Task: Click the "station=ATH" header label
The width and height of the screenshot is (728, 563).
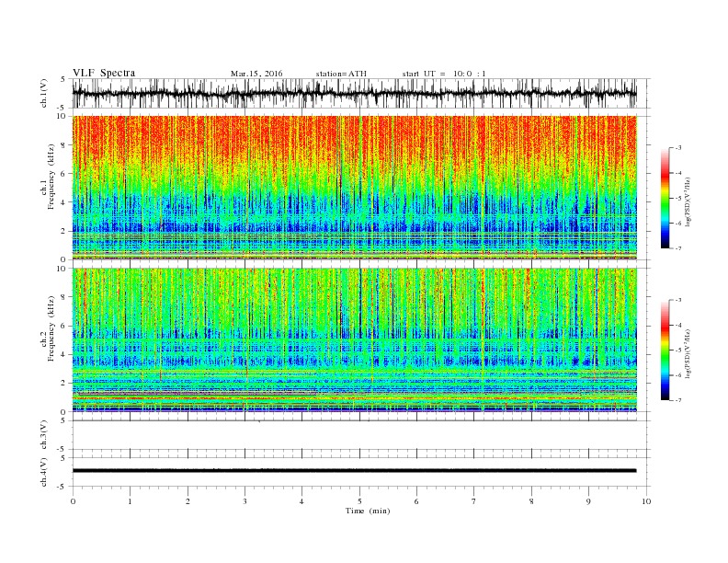Action: (341, 74)
